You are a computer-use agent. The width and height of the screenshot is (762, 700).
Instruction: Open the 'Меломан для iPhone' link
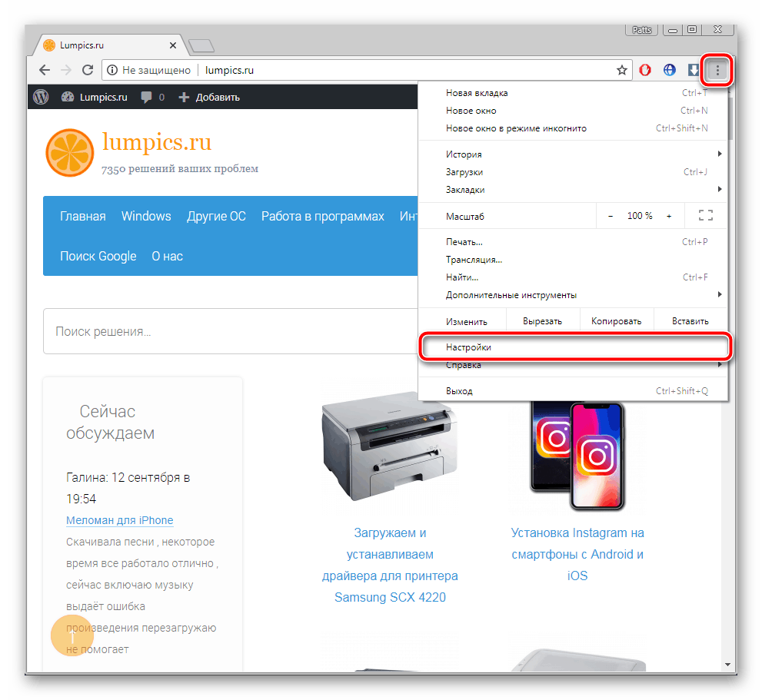point(119,520)
